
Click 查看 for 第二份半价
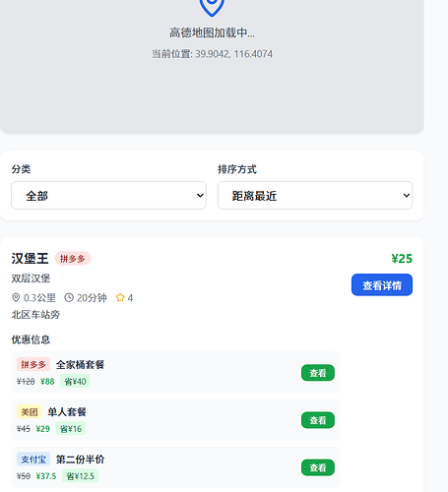point(318,467)
